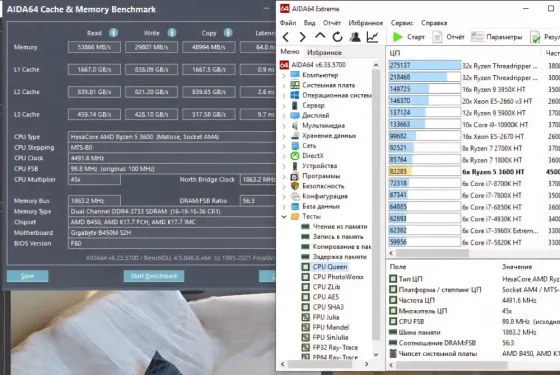
Task: Expand the Дисплей tree node
Action: click(284, 116)
